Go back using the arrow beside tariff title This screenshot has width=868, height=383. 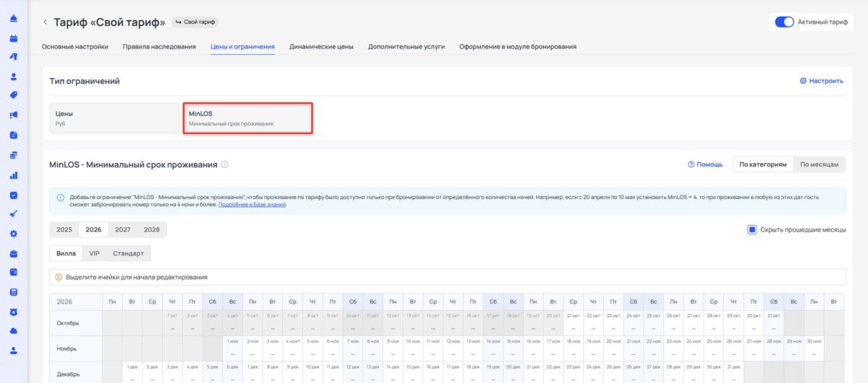pos(46,22)
